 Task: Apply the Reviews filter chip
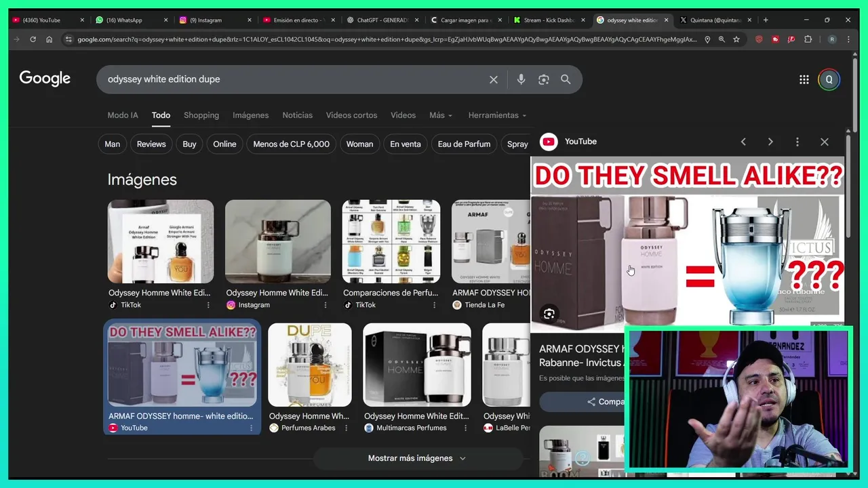(151, 144)
